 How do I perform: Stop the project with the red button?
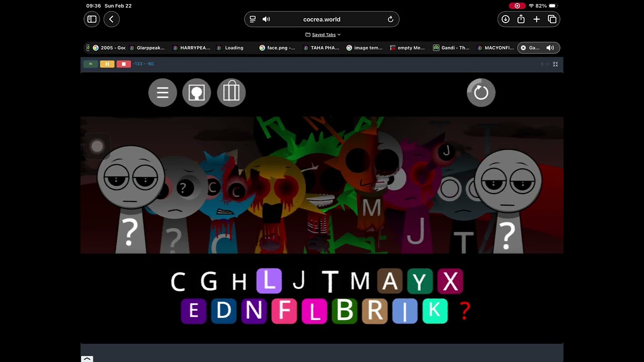click(x=124, y=64)
